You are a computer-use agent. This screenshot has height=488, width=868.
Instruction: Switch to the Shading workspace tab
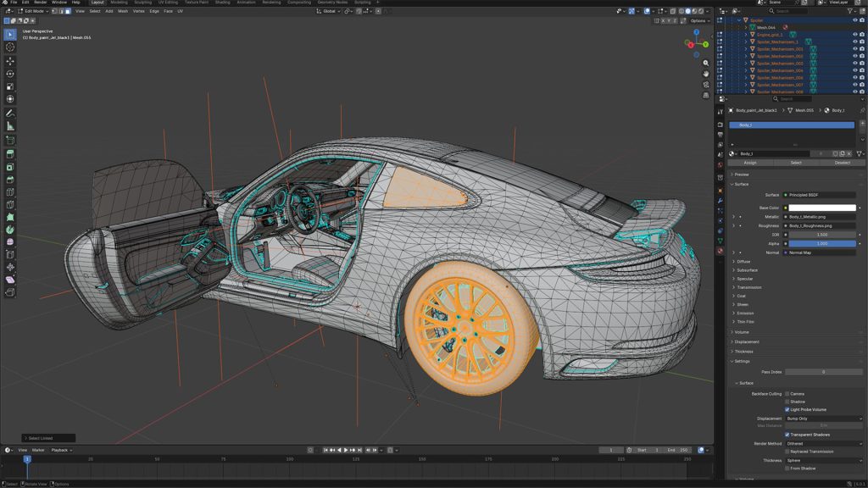(223, 3)
